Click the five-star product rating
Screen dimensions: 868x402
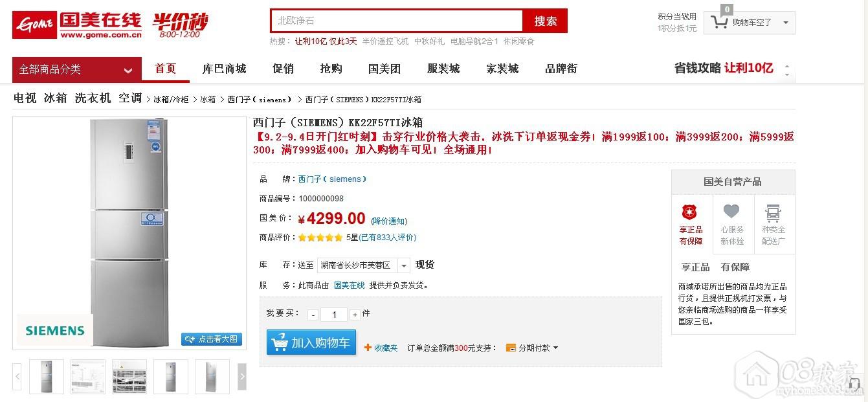320,238
